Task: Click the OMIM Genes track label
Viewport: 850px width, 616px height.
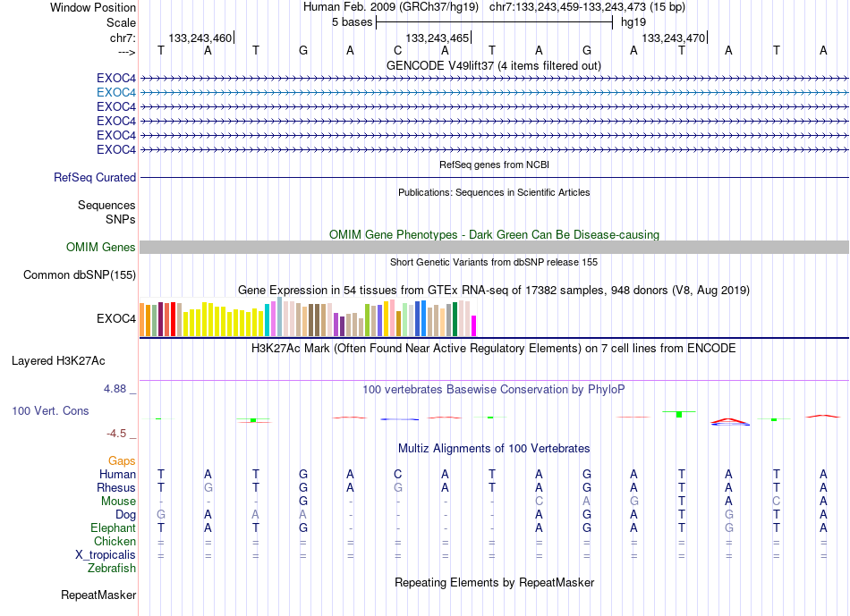Action: click(101, 248)
